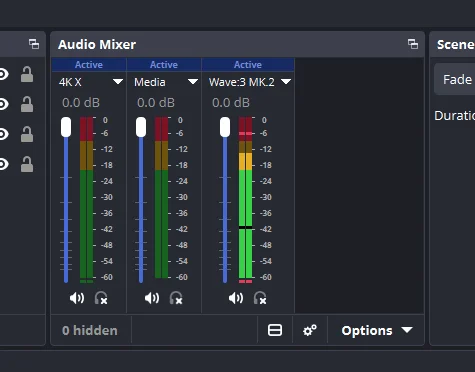Toggle visibility eye of the second source row
475x372 pixels.
3,104
